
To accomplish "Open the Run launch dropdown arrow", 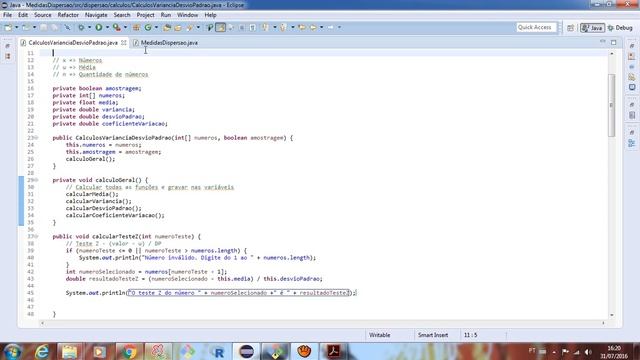I will pyautogui.click(x=107, y=27).
